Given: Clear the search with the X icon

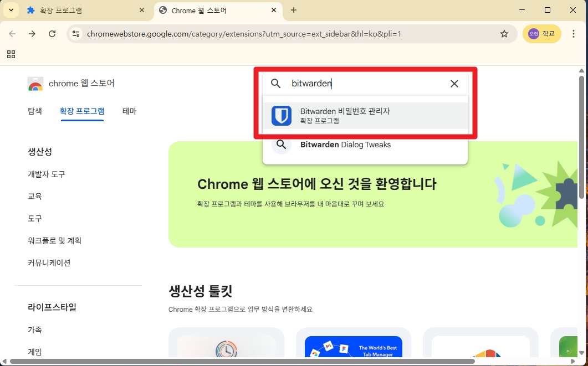Looking at the screenshot, I should [x=454, y=84].
